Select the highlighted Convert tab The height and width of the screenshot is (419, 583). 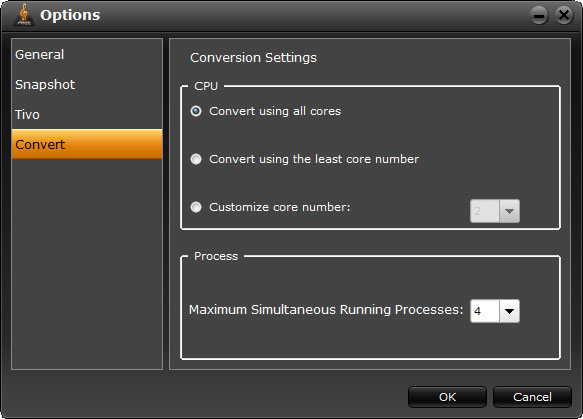coord(87,144)
